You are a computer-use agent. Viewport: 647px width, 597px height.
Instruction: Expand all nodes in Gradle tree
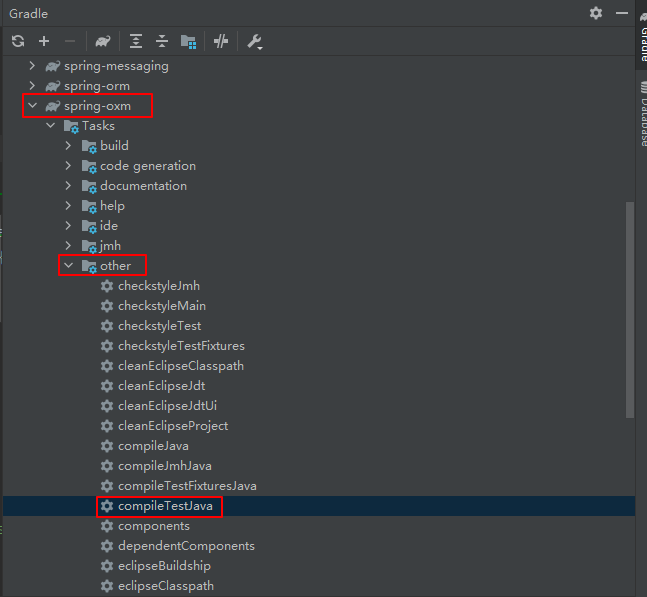[x=136, y=41]
